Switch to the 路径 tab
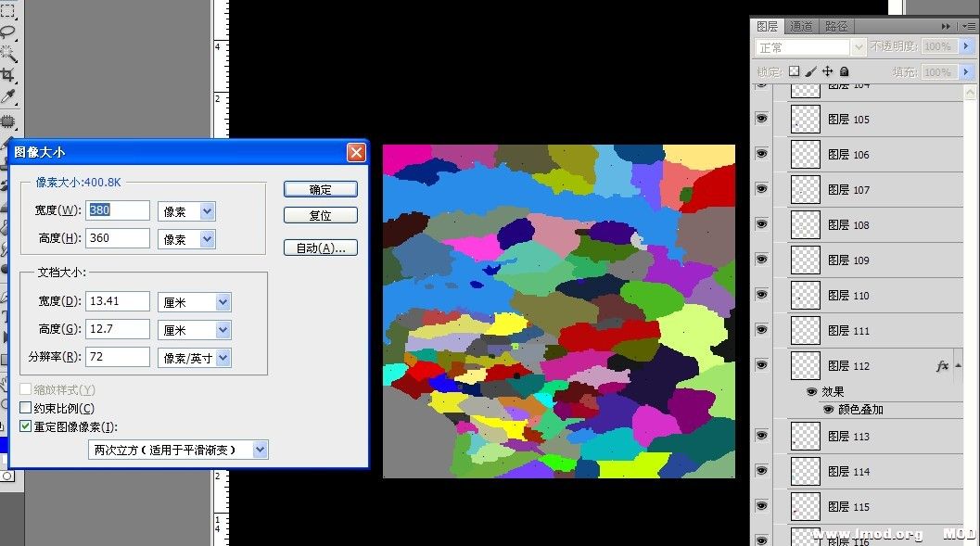This screenshot has width=980, height=546. pyautogui.click(x=836, y=26)
